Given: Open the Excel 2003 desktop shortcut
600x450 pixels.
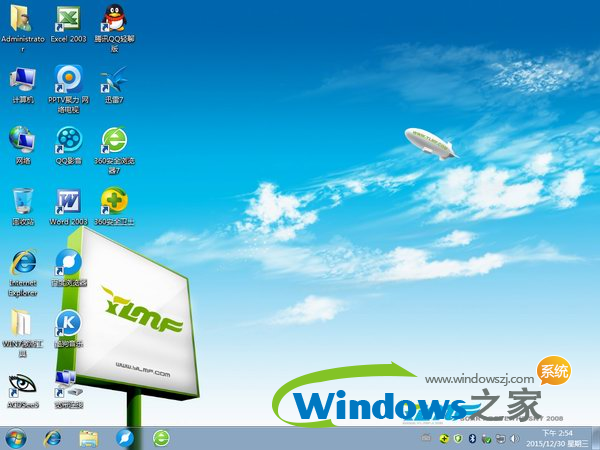Looking at the screenshot, I should 68,19.
